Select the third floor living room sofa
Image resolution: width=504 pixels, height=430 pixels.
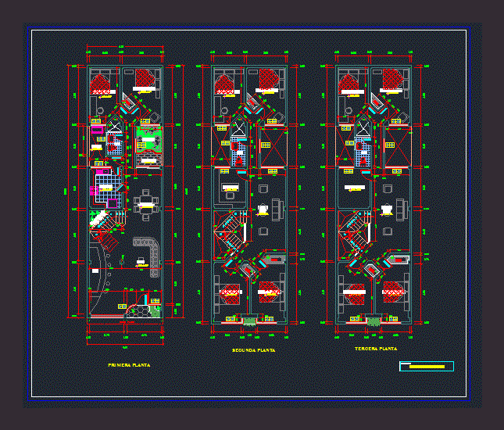tap(401, 209)
